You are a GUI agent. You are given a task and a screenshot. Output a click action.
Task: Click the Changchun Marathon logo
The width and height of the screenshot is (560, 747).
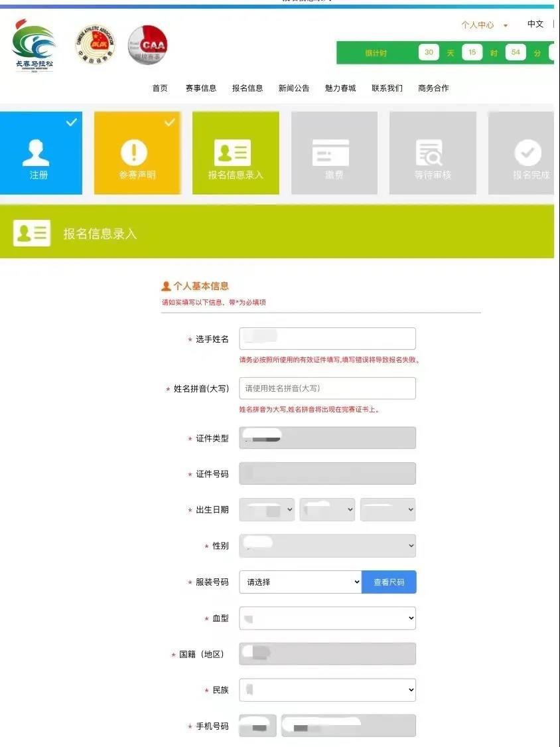click(x=34, y=44)
